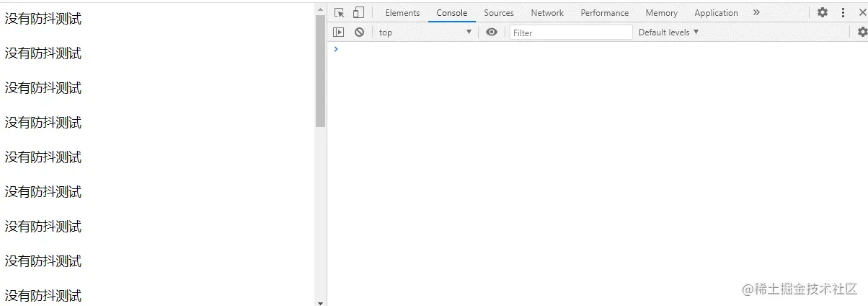Switch to the Performance tab
The image size is (868, 306).
604,12
